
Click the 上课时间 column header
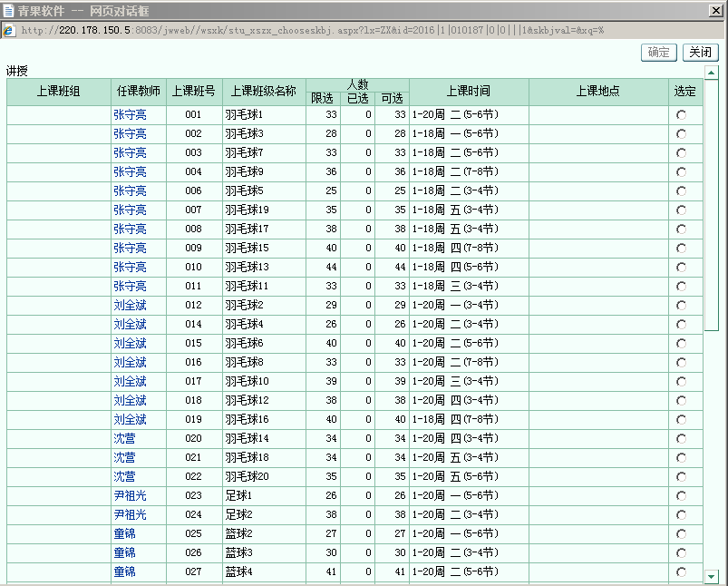tap(469, 92)
